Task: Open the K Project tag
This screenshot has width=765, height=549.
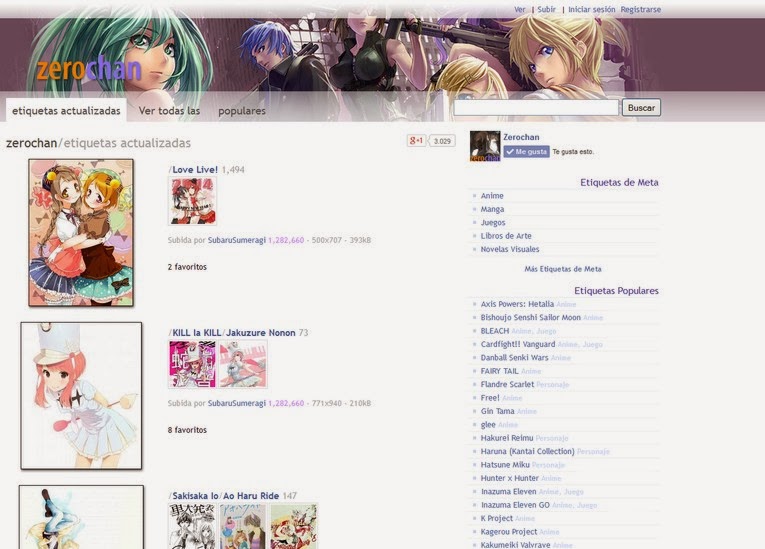Action: click(497, 518)
